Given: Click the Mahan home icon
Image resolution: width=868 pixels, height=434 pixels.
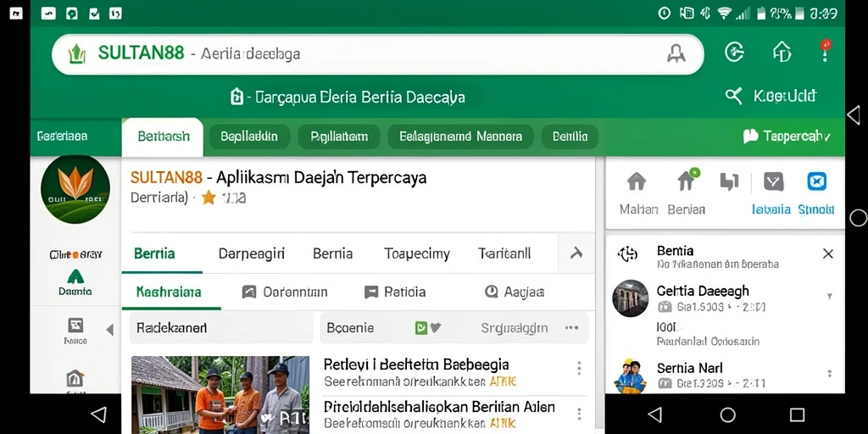Looking at the screenshot, I should pos(637,181).
